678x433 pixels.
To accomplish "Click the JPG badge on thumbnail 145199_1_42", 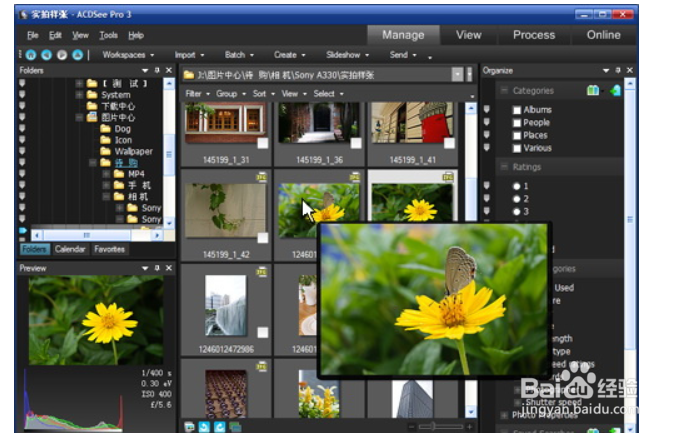I will point(262,177).
